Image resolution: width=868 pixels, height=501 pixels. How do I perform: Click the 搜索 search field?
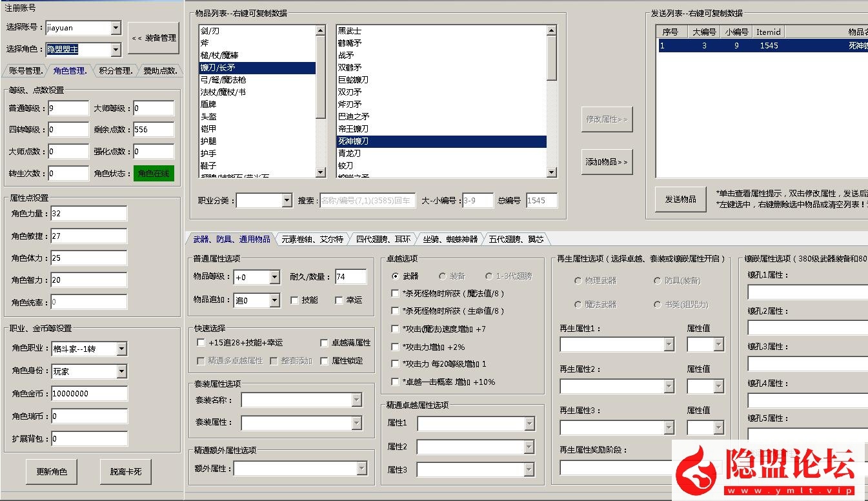pyautogui.click(x=368, y=201)
